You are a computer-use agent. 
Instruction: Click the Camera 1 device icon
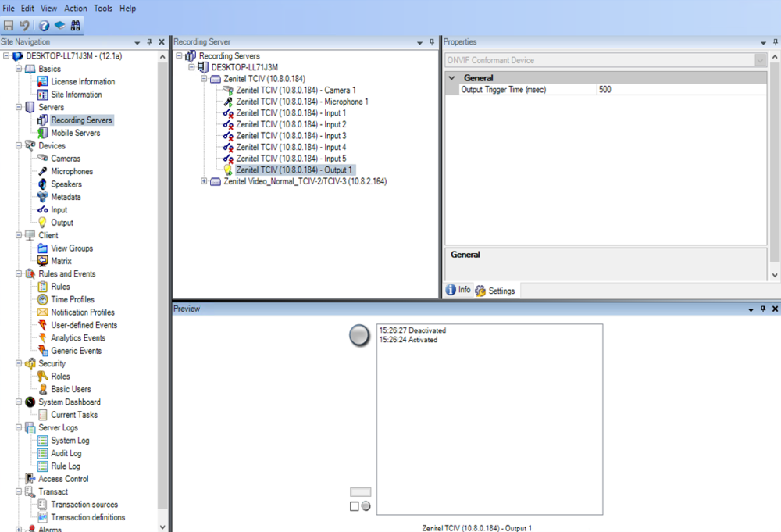[x=227, y=90]
